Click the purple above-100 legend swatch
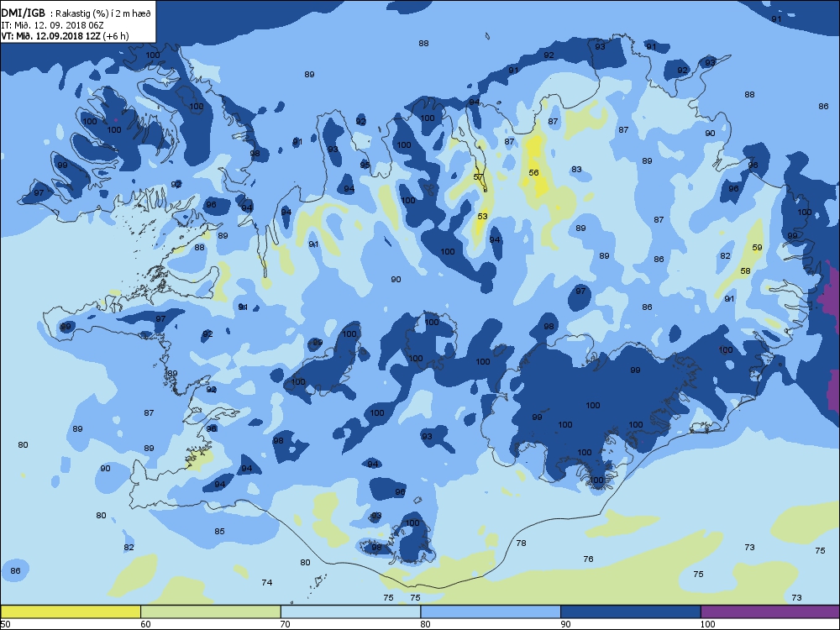Screen dimensions: 840x630 tap(770, 612)
